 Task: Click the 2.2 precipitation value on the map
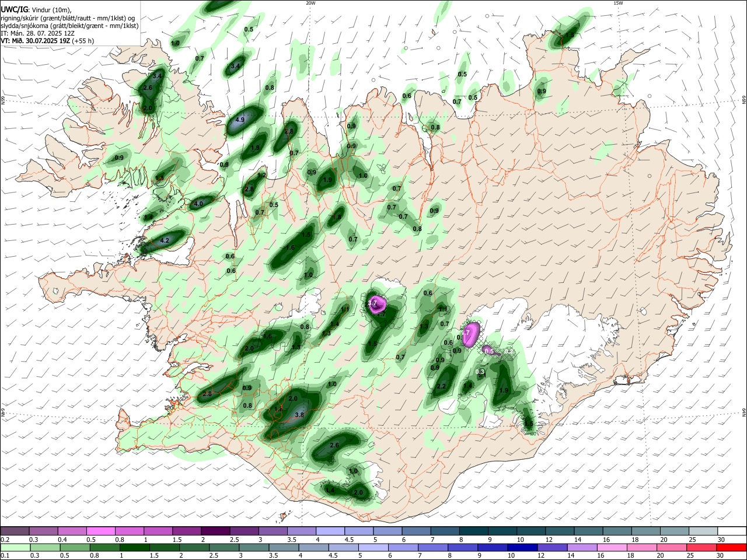point(441,386)
